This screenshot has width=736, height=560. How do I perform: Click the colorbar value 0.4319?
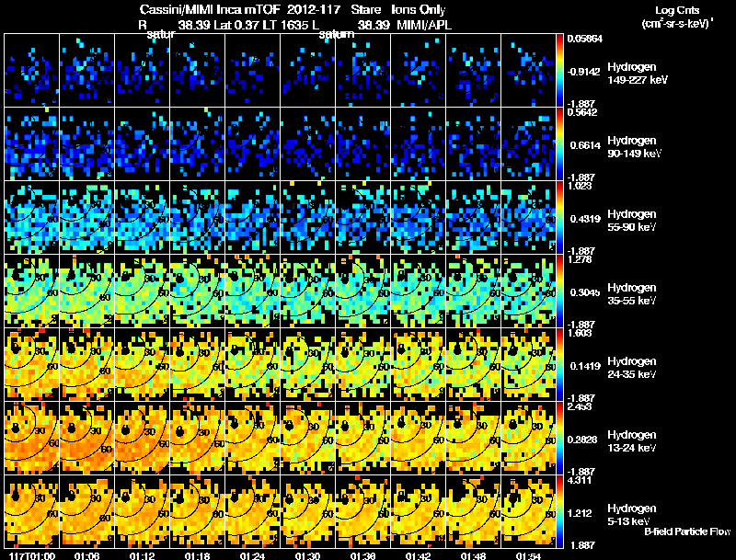(585, 219)
